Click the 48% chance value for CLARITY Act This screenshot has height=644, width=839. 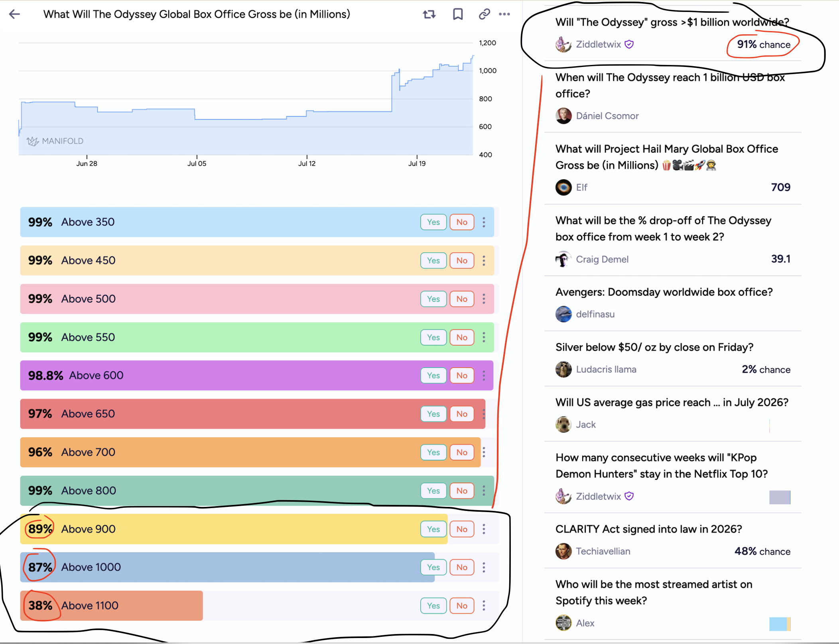pos(762,551)
